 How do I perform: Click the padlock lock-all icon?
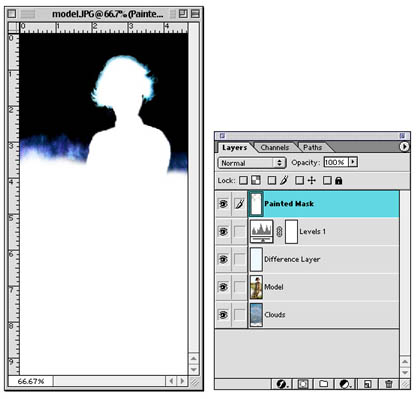(339, 180)
